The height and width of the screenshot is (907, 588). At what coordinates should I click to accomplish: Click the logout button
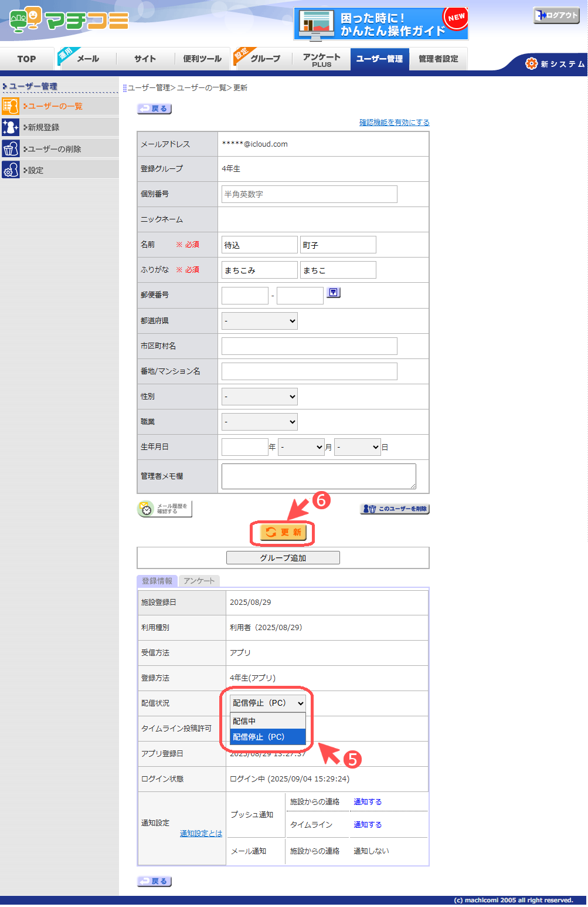coord(556,15)
